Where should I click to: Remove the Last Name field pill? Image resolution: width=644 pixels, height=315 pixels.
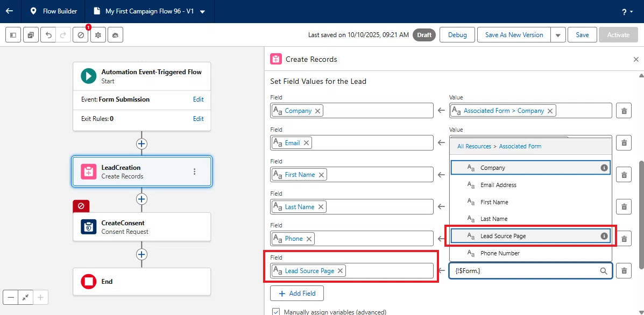click(x=320, y=207)
